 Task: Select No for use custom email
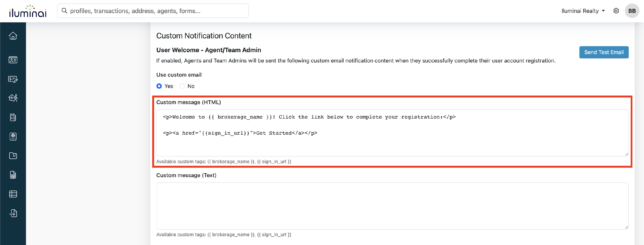point(182,86)
